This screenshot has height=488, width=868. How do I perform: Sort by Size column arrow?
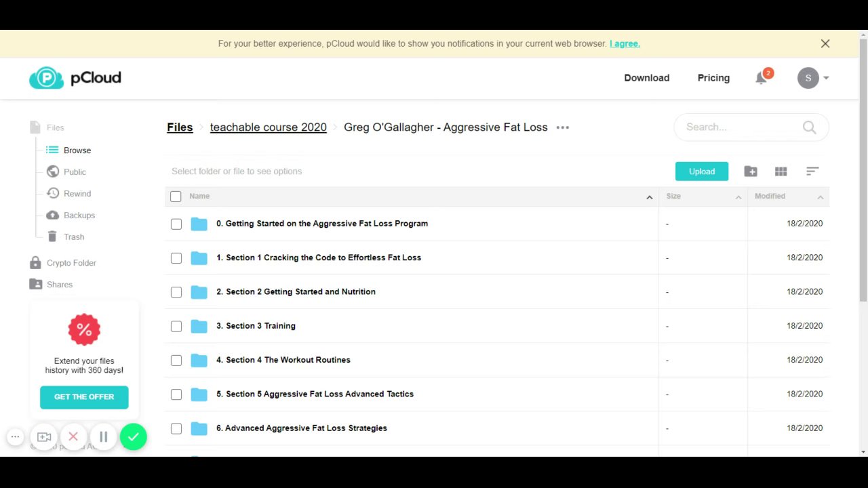[x=738, y=197]
